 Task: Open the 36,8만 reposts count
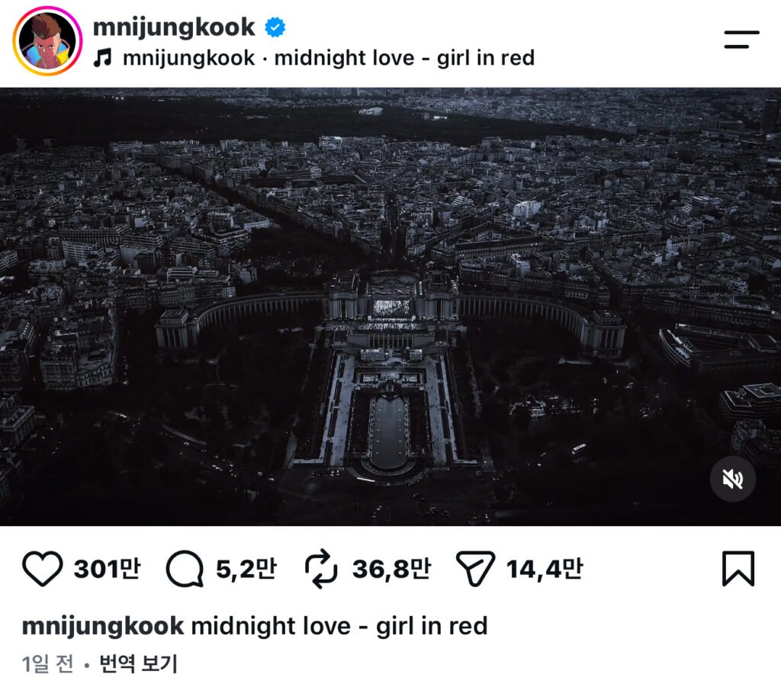click(x=391, y=569)
